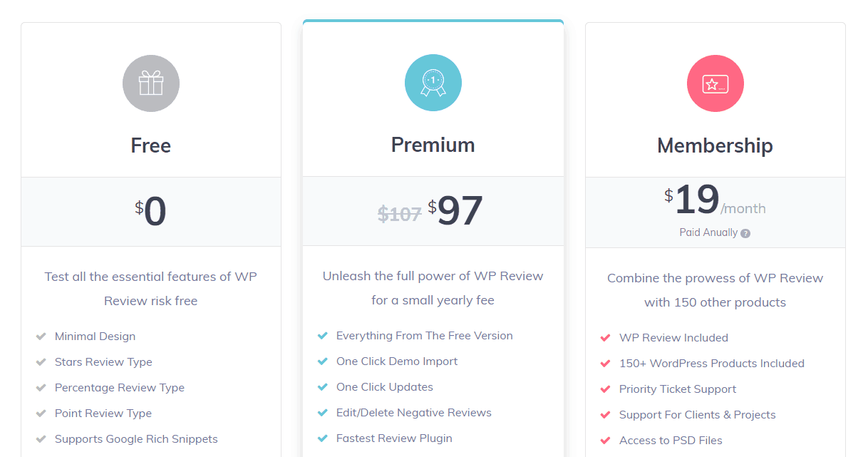Click the blue award ribbon icon
868x457 pixels.
(x=433, y=83)
